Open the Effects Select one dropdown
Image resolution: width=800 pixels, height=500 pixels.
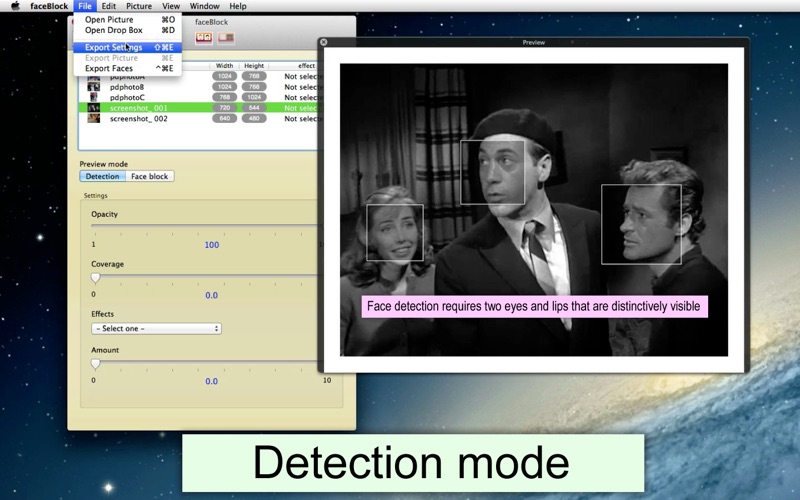pos(156,329)
